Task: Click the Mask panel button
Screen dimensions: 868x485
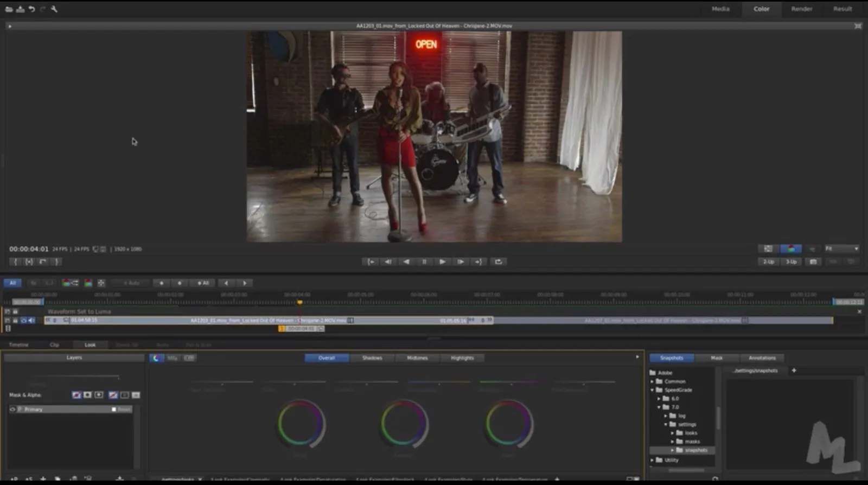Action: coord(717,358)
